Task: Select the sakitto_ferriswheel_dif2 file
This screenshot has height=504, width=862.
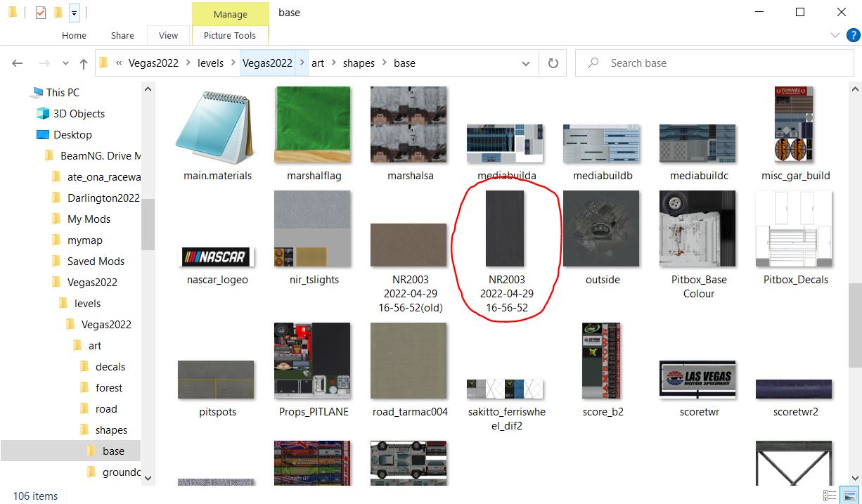Action: coord(506,406)
